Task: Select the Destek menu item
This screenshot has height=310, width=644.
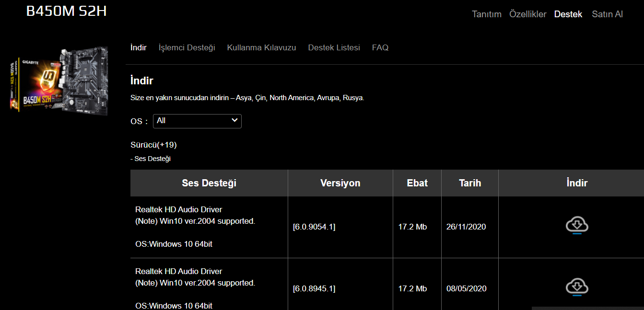Action: (568, 14)
